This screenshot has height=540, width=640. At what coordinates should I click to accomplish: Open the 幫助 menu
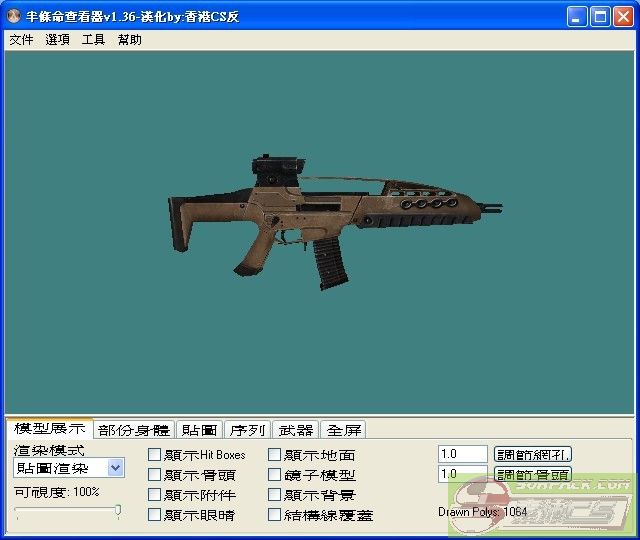point(129,40)
